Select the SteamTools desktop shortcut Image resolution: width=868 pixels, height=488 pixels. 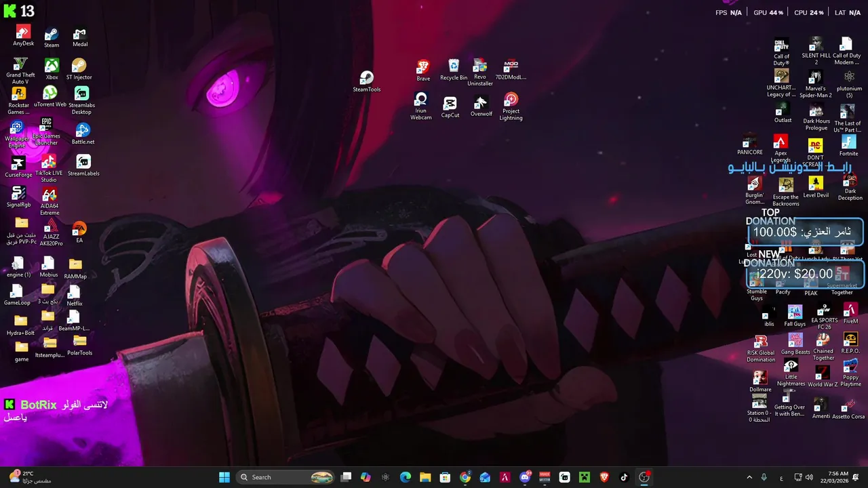click(366, 82)
